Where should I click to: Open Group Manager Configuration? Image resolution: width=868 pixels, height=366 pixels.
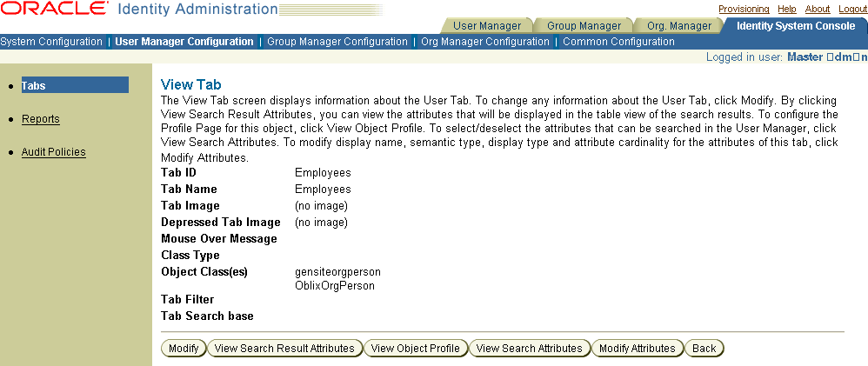tap(337, 42)
